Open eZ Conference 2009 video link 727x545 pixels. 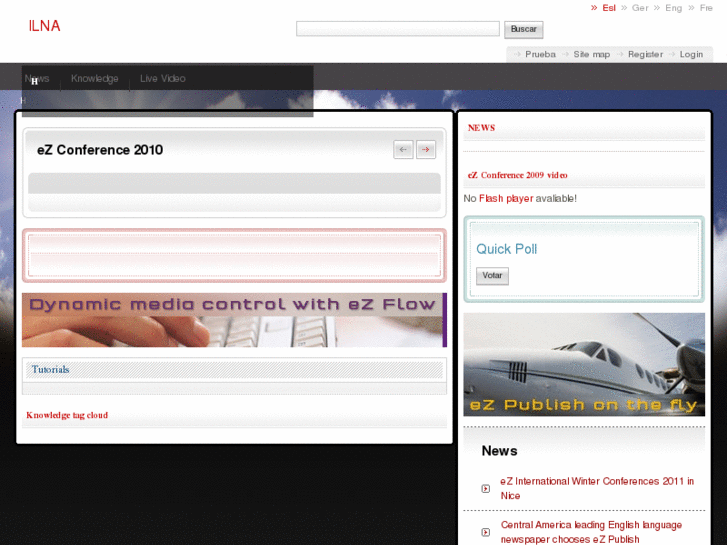pyautogui.click(x=517, y=175)
